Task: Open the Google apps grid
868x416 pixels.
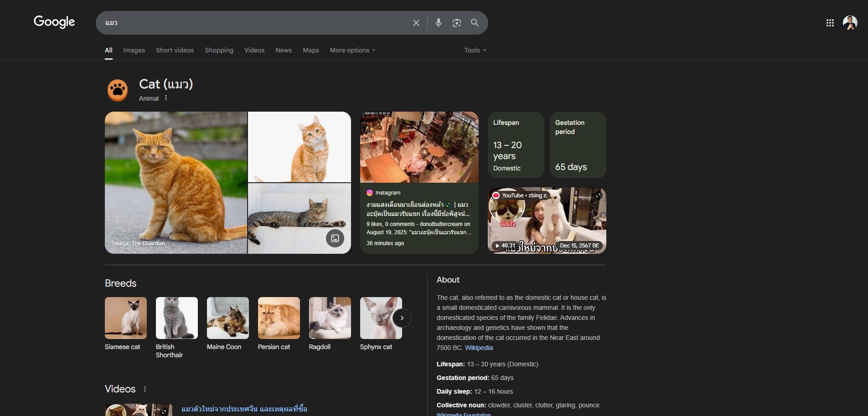Action: (830, 23)
